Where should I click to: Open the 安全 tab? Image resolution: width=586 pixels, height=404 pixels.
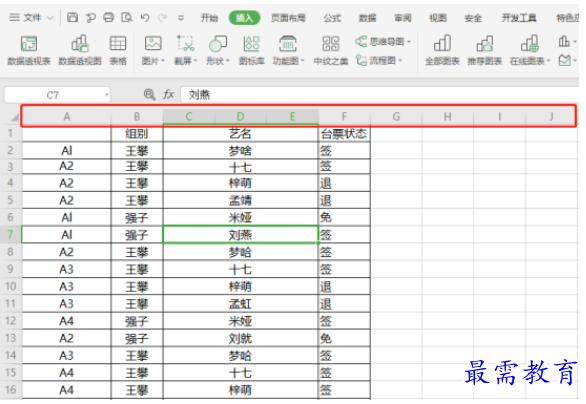[473, 18]
